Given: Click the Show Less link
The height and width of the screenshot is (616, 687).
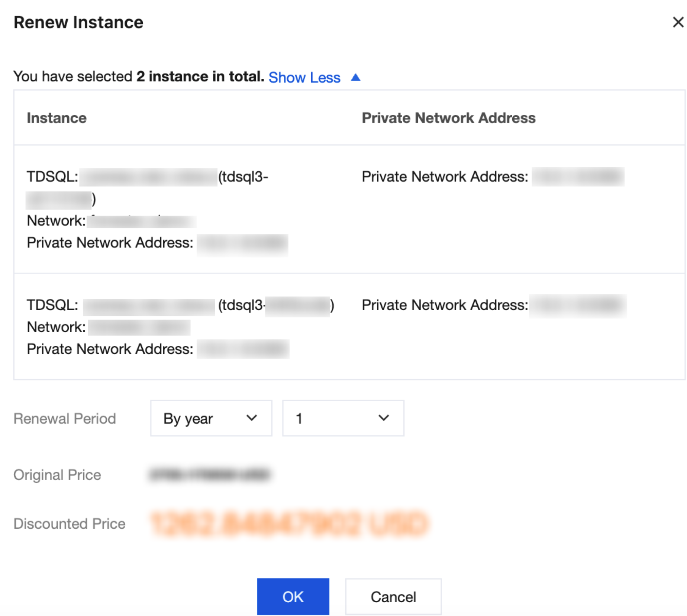Looking at the screenshot, I should [304, 78].
